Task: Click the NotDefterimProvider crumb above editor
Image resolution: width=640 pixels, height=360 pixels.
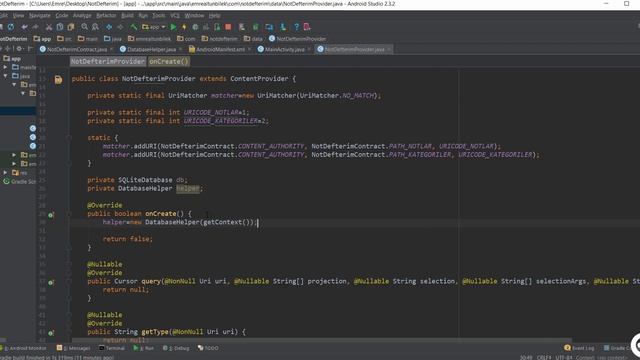Action: (x=108, y=62)
